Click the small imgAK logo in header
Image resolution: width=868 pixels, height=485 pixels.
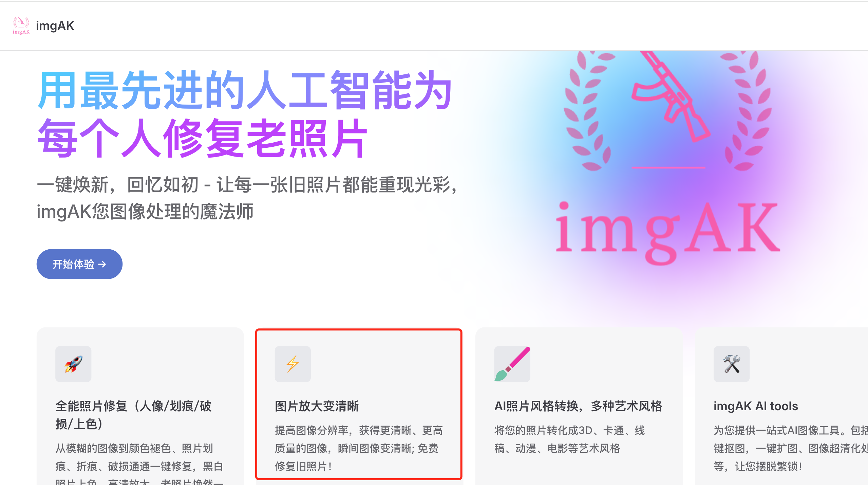[21, 26]
